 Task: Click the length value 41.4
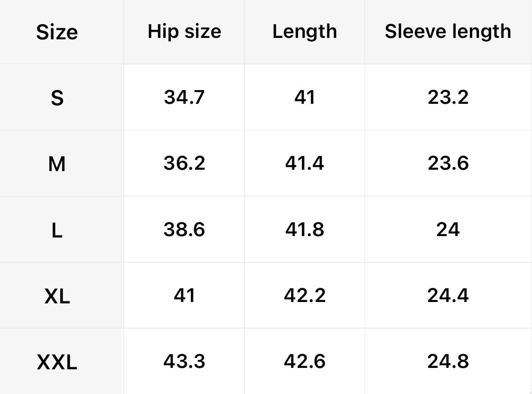pyautogui.click(x=305, y=163)
